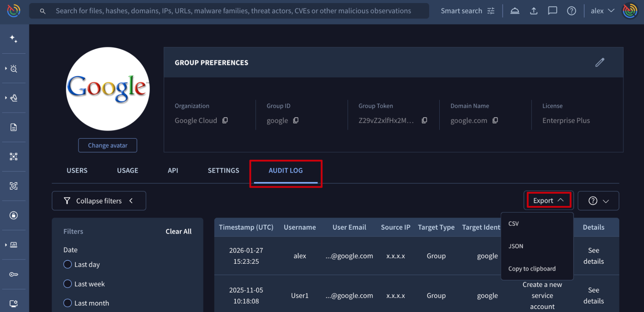Open the chat messages icon
This screenshot has width=644, height=312.
[553, 11]
